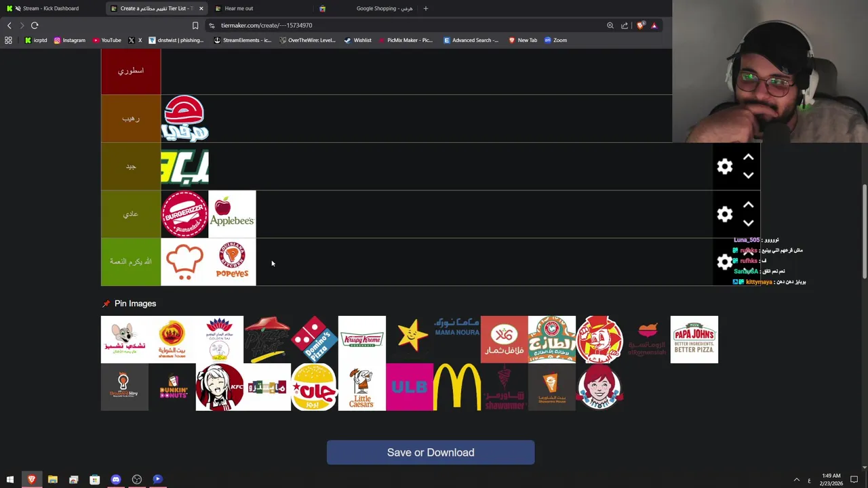Select the Kudu logo in the third tier
Screen dimensions: 868x488
pyautogui.click(x=184, y=167)
